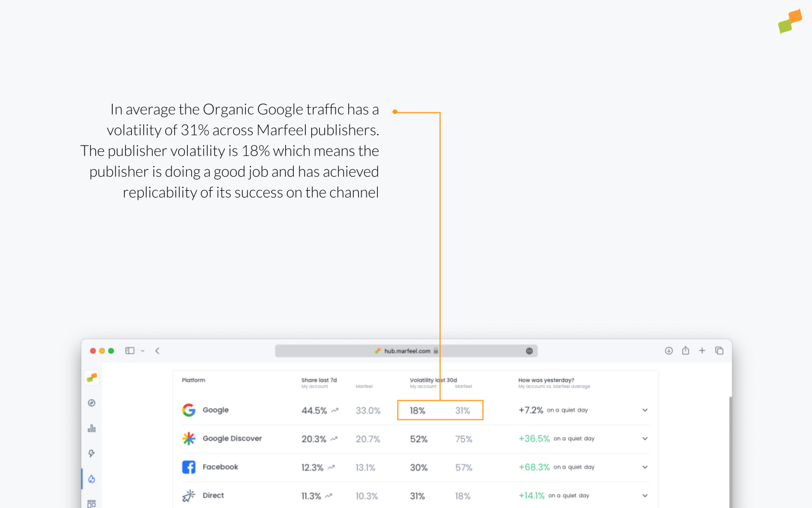The height and width of the screenshot is (508, 812).
Task: Select the flame icon in sidebar
Action: [x=91, y=479]
